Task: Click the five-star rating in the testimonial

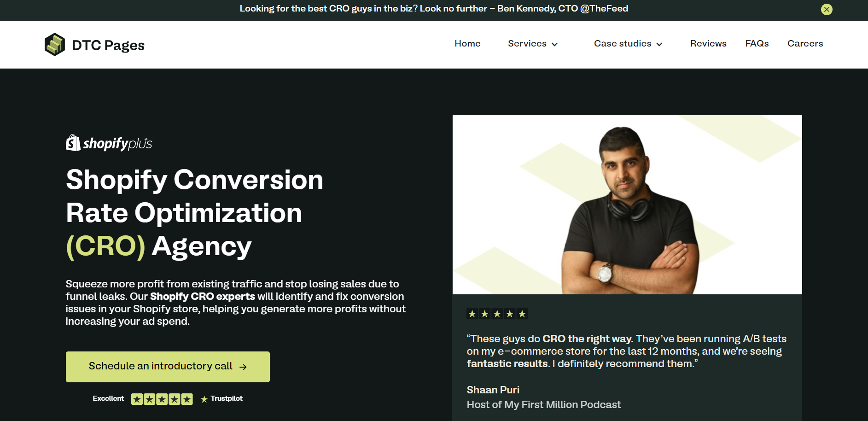Action: 497,314
